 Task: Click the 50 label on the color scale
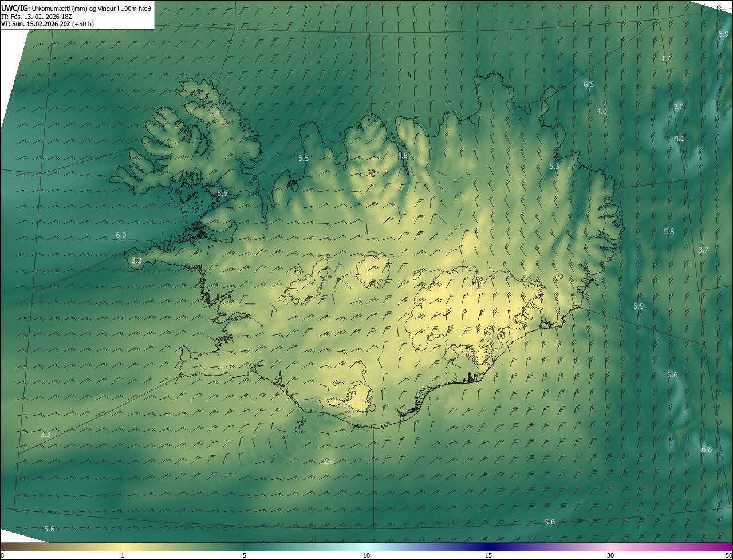(x=728, y=555)
